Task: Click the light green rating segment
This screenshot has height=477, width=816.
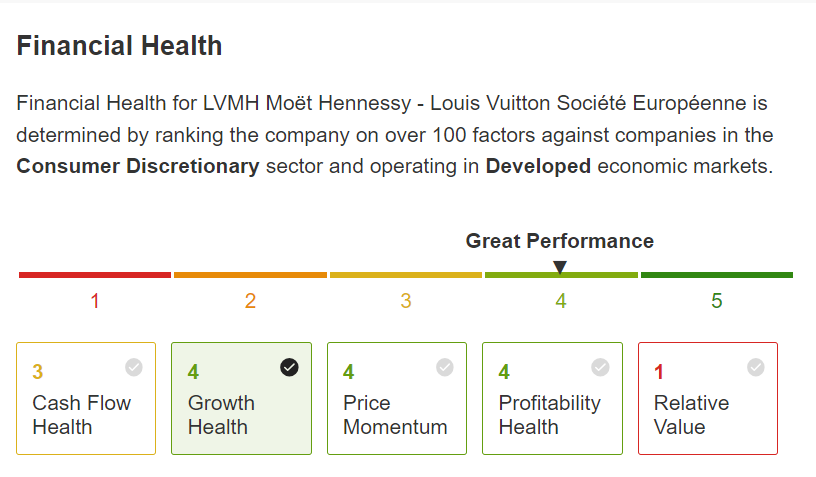Action: coord(561,275)
